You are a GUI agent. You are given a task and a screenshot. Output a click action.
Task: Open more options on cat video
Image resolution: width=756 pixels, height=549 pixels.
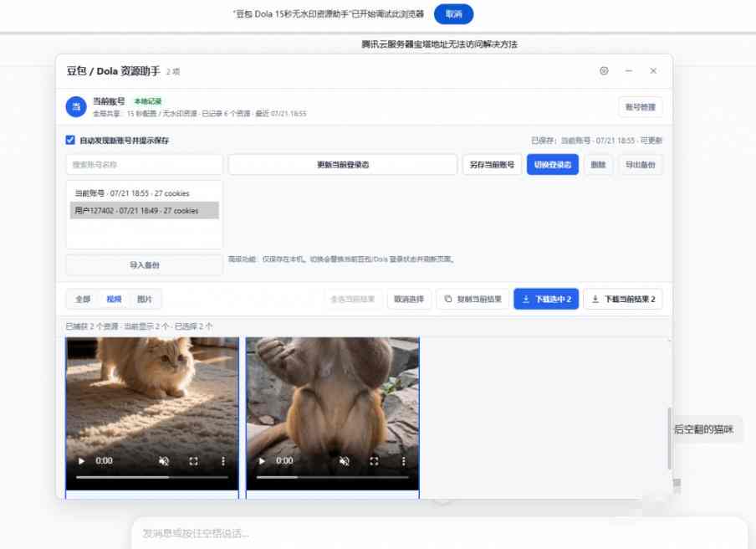pyautogui.click(x=222, y=461)
